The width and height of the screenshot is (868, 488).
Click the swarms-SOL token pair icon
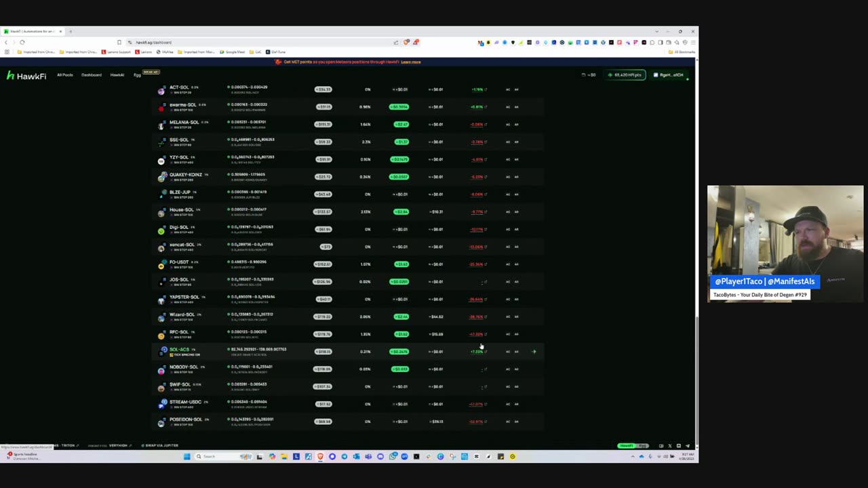[x=161, y=107]
